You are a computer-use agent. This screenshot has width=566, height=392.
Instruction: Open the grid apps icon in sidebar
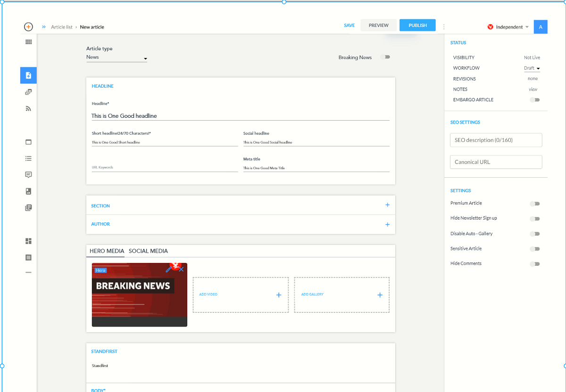point(28,42)
